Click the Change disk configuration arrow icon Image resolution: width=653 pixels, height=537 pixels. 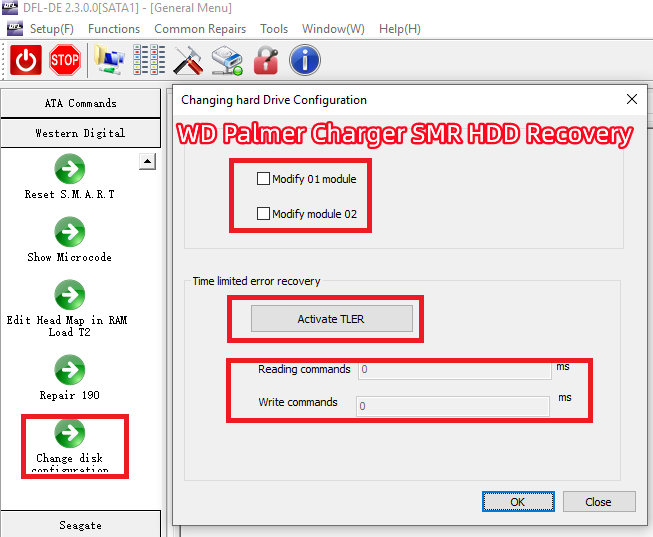pyautogui.click(x=70, y=432)
